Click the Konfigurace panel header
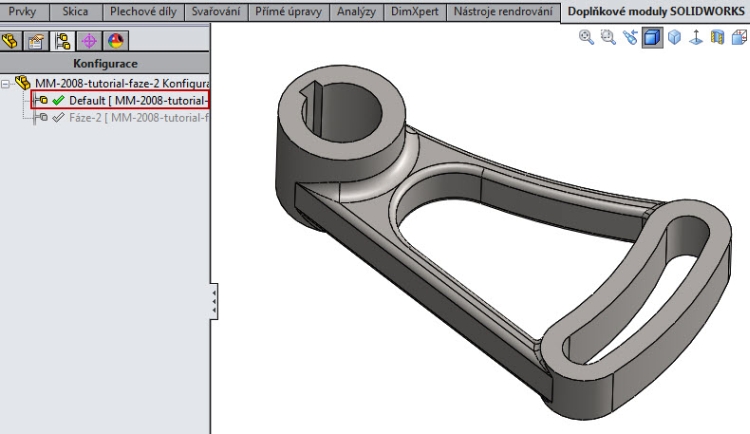 [105, 63]
